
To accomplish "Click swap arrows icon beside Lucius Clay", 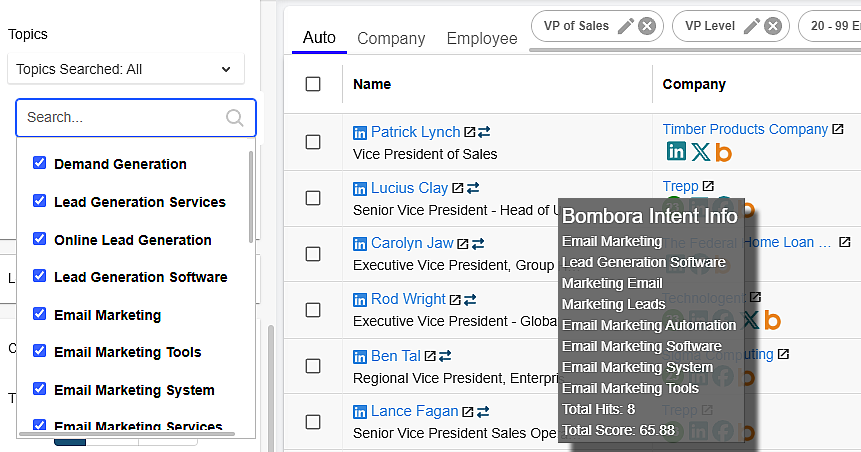I will click(x=473, y=188).
